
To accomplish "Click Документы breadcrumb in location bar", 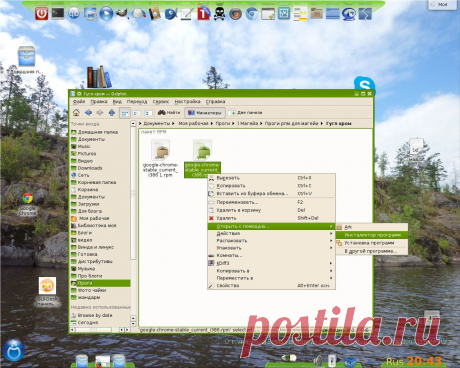I will [157, 123].
